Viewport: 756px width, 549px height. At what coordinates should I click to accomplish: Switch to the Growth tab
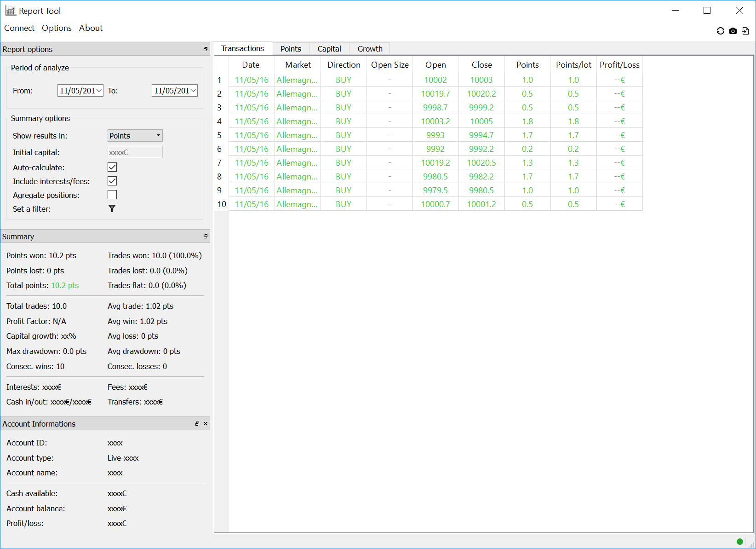coord(370,49)
